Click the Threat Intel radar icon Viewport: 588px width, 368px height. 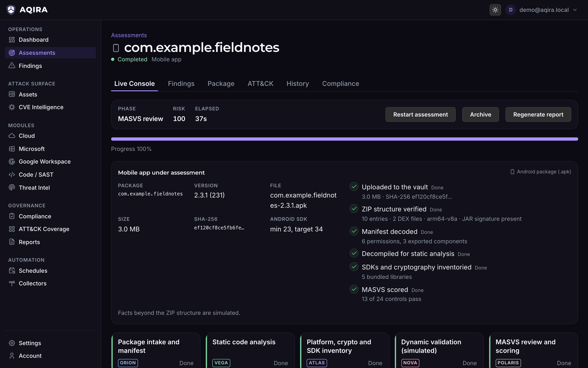pos(12,187)
